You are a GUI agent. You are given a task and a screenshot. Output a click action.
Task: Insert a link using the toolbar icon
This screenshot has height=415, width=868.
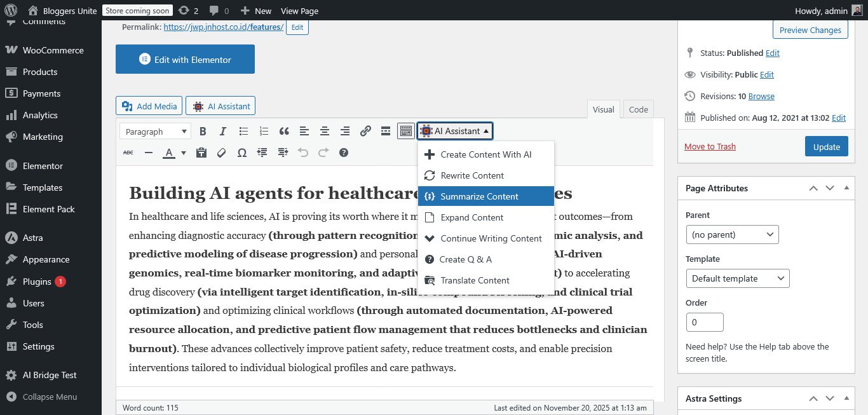(365, 131)
